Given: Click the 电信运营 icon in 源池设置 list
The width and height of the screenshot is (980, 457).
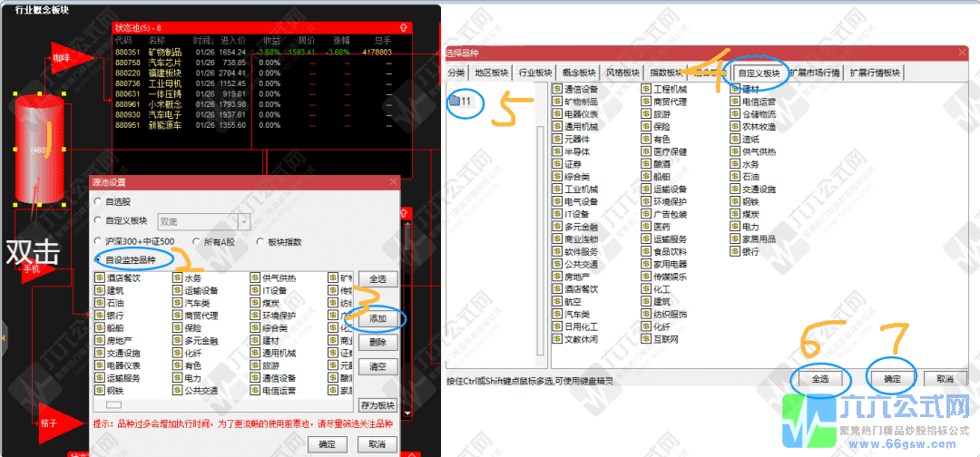Looking at the screenshot, I should click(x=255, y=390).
